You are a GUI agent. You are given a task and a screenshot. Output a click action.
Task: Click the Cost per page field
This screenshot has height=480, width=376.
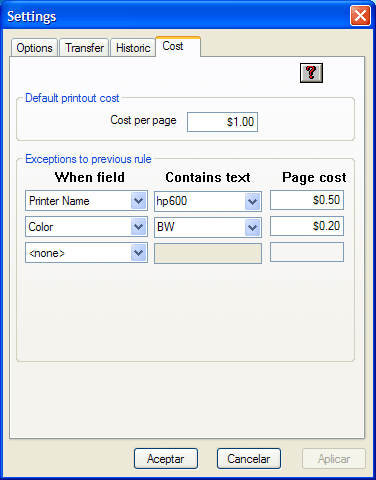[222, 122]
